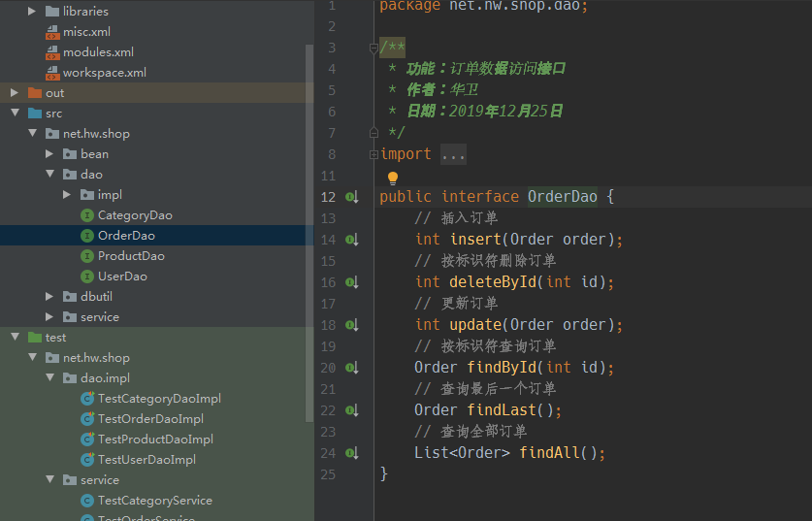Viewport: 812px width, 521px height.
Task: Click the TestUserDaoImpl class icon
Action: 87,459
